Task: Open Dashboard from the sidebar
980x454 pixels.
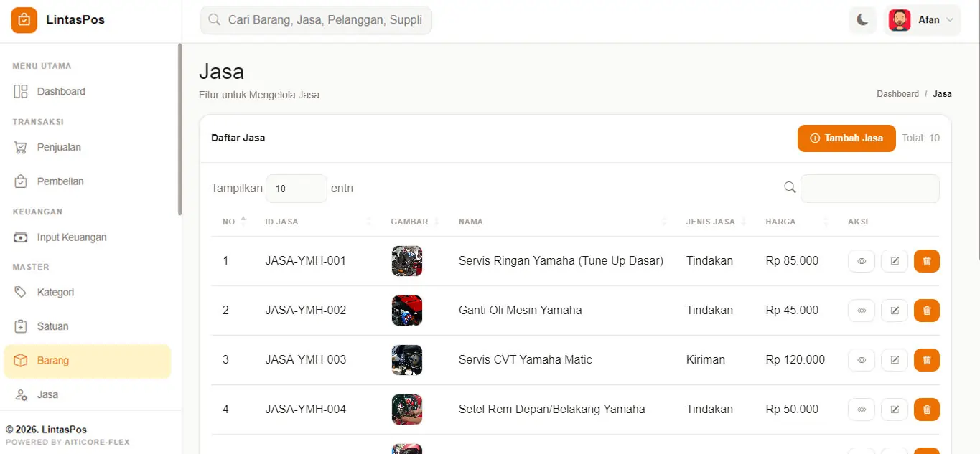Action: (x=61, y=92)
